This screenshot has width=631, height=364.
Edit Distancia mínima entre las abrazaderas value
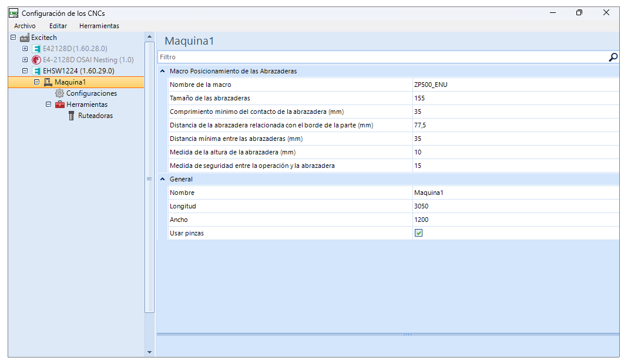tap(515, 139)
